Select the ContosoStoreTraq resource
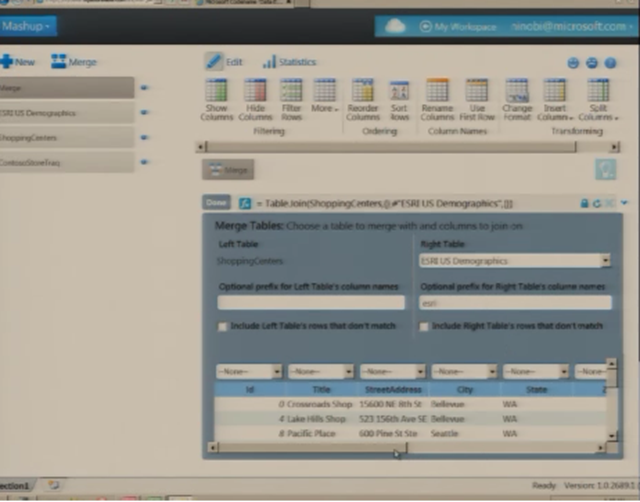640x502 pixels. tap(67, 163)
